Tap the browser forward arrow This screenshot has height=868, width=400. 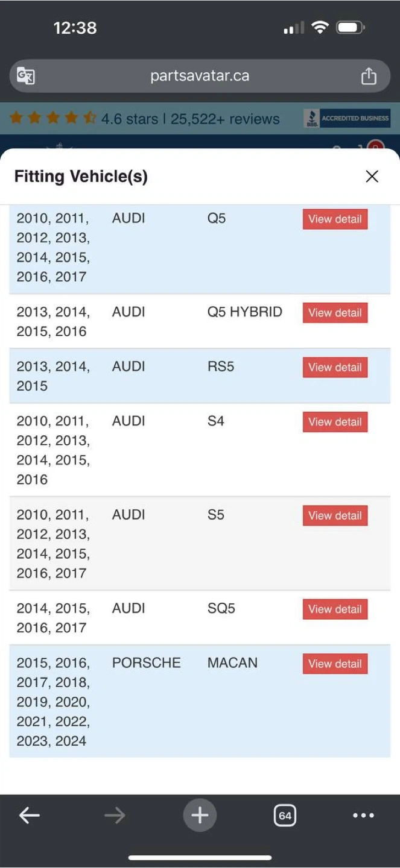114,816
